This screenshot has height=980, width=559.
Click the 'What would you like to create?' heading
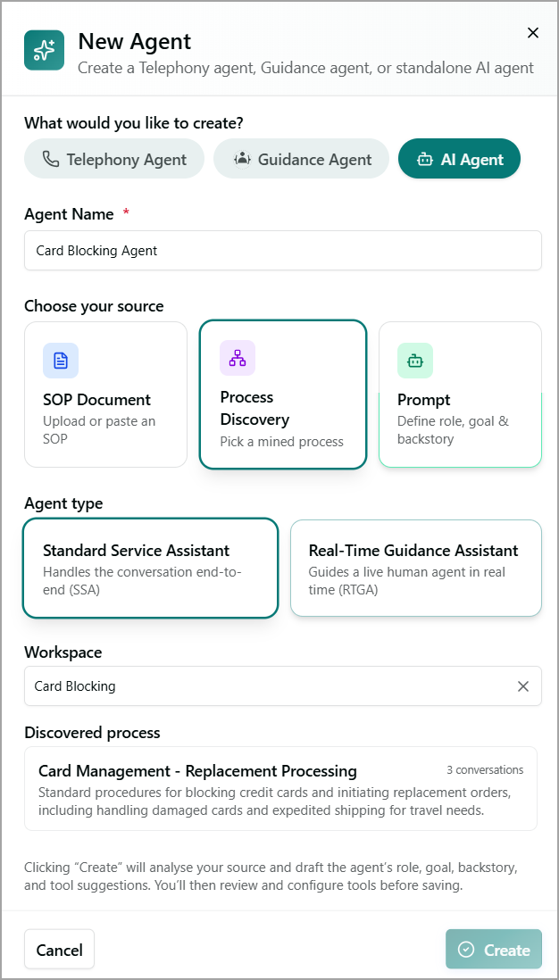point(134,122)
